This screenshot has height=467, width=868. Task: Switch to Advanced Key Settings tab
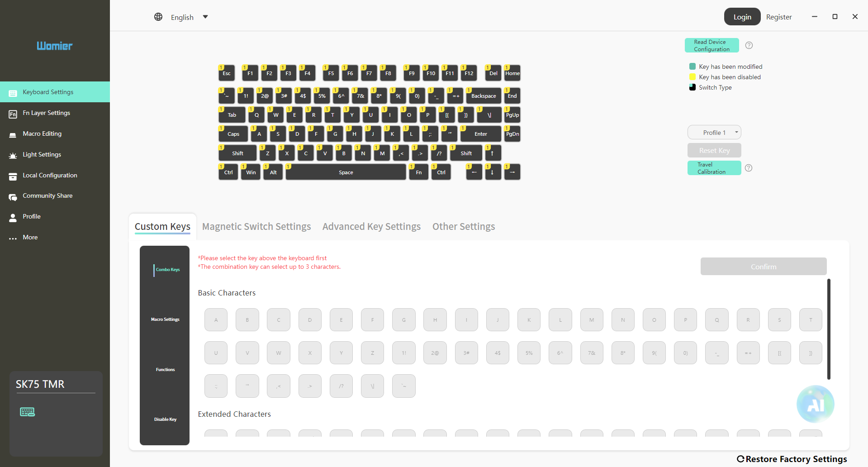click(x=371, y=227)
